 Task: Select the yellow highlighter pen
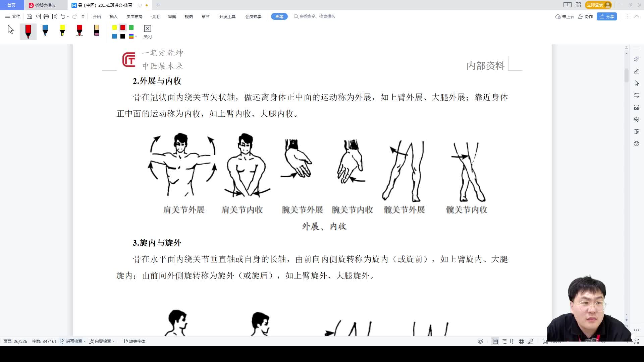(x=62, y=31)
